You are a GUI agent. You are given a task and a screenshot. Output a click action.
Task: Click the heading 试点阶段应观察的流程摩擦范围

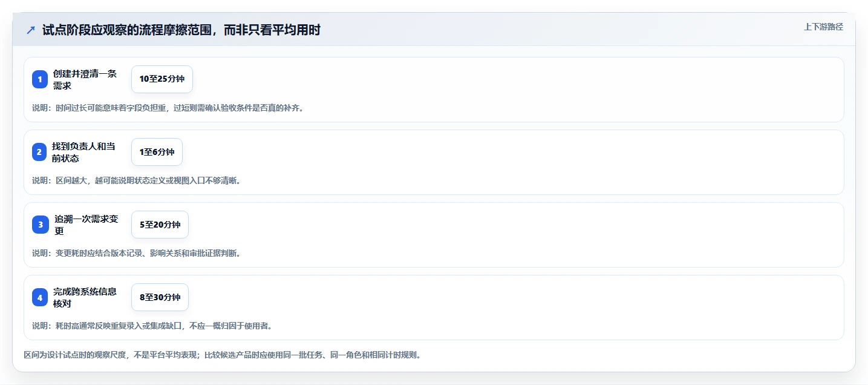click(x=181, y=30)
